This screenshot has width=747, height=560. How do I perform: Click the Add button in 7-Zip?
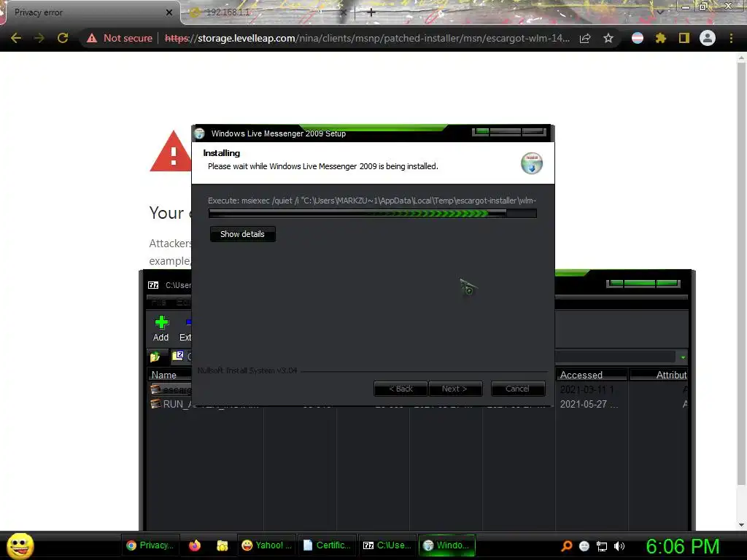161,329
